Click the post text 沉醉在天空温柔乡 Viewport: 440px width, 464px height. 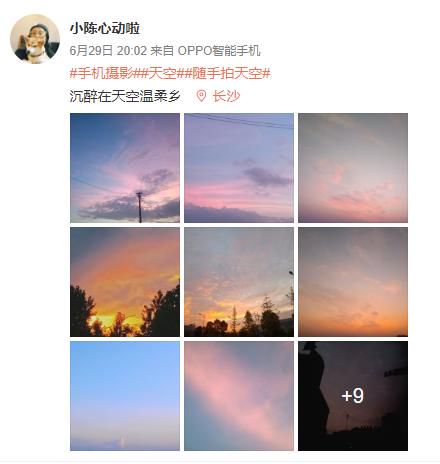point(125,96)
